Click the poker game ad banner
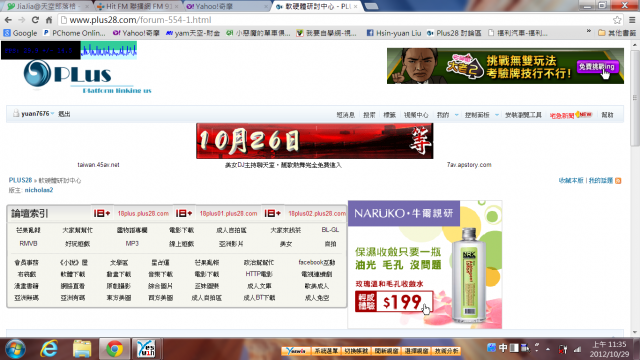Viewport: 640px width, 360px height. click(x=505, y=66)
